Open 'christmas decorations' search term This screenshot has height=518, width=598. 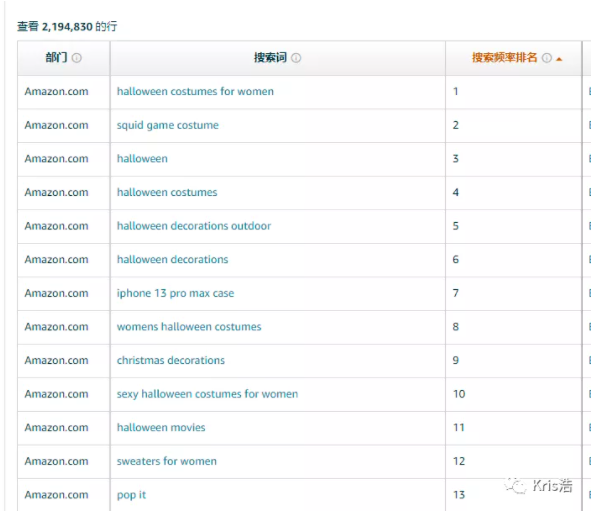[171, 360]
